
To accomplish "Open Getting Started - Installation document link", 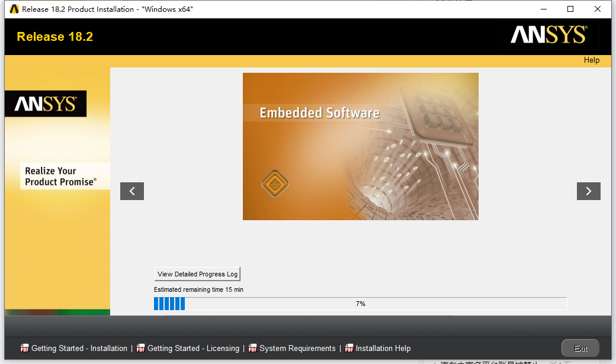I will point(79,348).
